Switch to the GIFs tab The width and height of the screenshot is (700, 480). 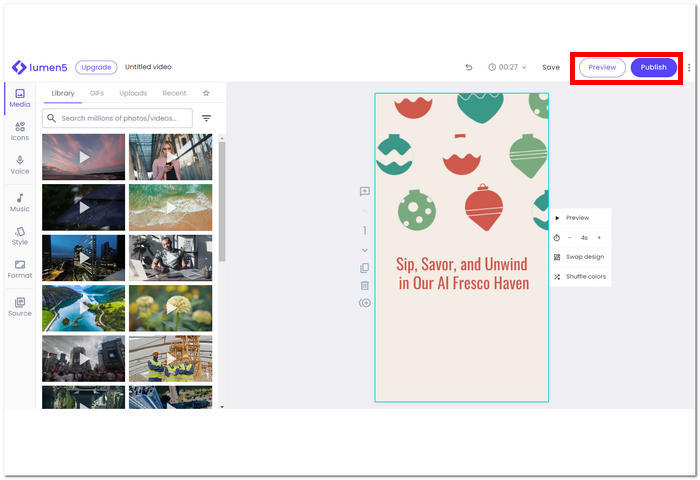(x=97, y=93)
